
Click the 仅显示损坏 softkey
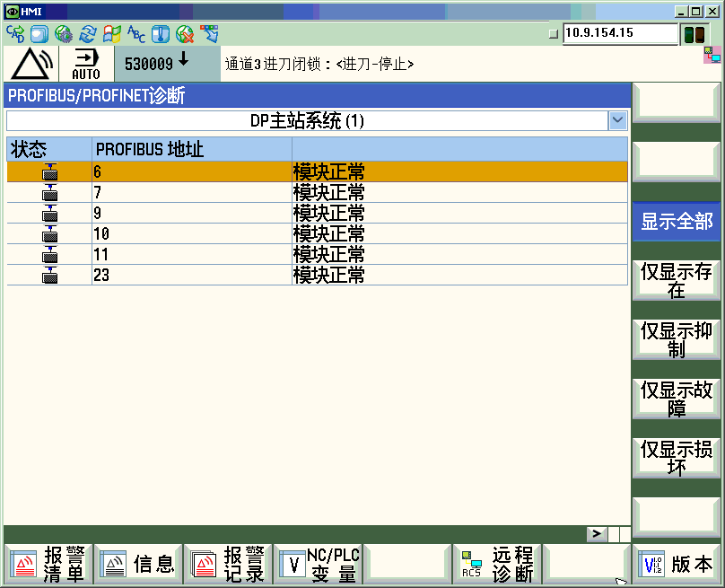676,458
